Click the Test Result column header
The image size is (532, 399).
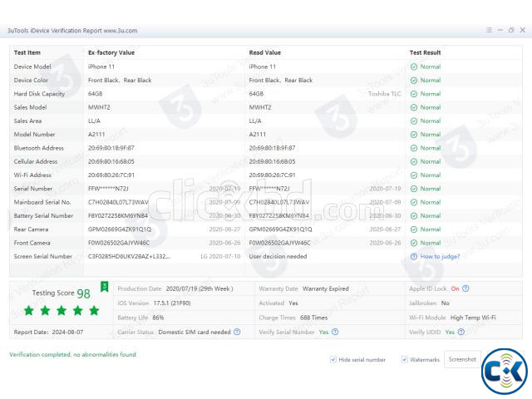(x=425, y=52)
